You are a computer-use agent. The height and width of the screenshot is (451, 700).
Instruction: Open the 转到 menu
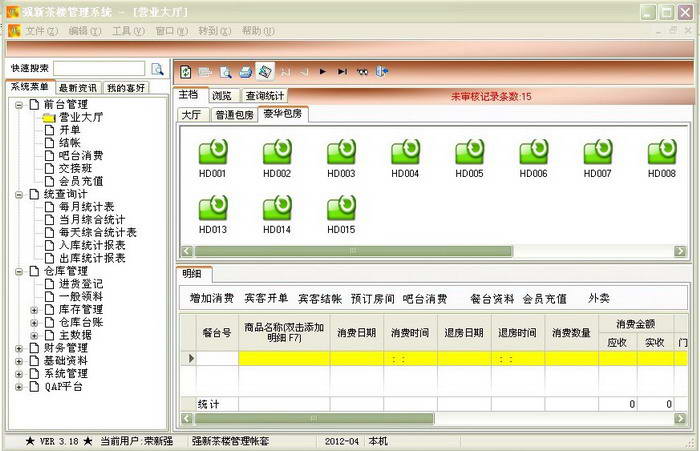pyautogui.click(x=215, y=31)
